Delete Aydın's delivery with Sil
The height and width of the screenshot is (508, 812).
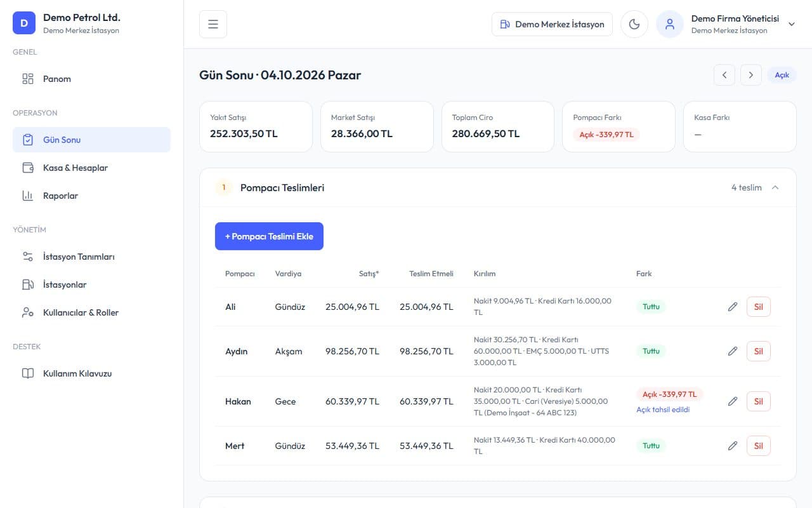(759, 351)
